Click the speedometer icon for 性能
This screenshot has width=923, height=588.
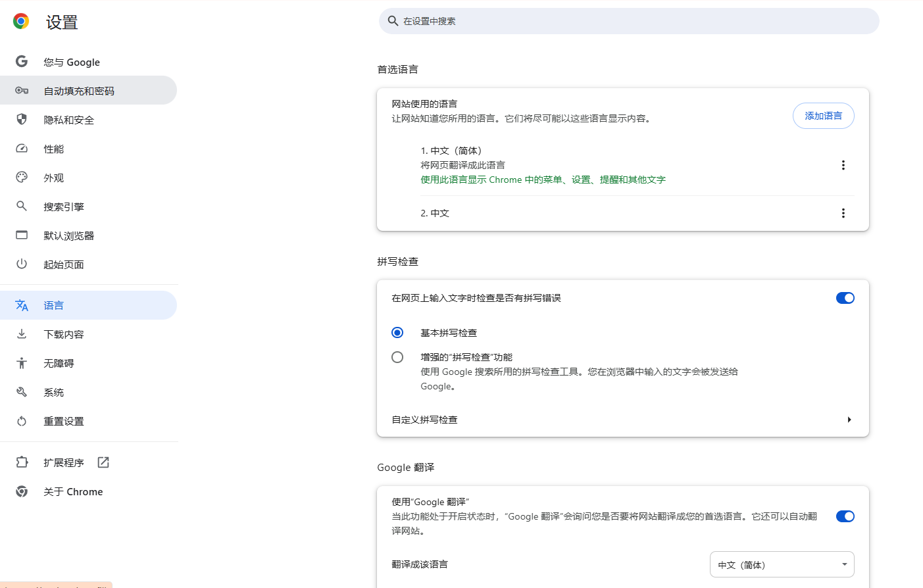22,148
